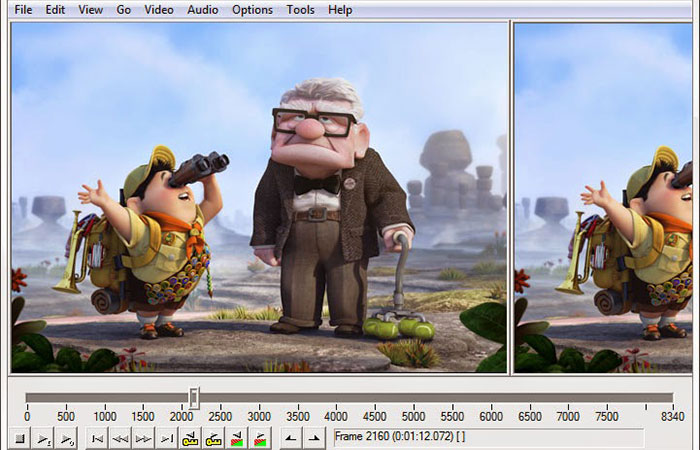Go to the next key frame
Viewport: 700px width, 450px height.
[x=213, y=438]
